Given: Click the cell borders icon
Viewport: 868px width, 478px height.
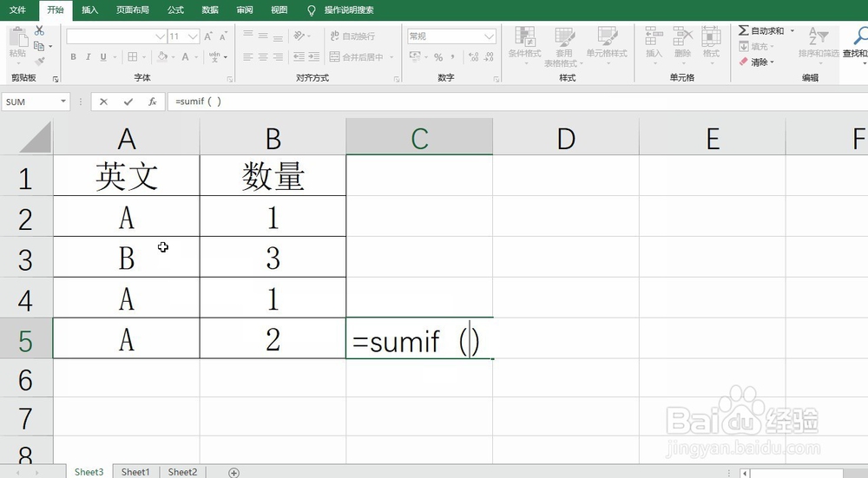Looking at the screenshot, I should (133, 56).
